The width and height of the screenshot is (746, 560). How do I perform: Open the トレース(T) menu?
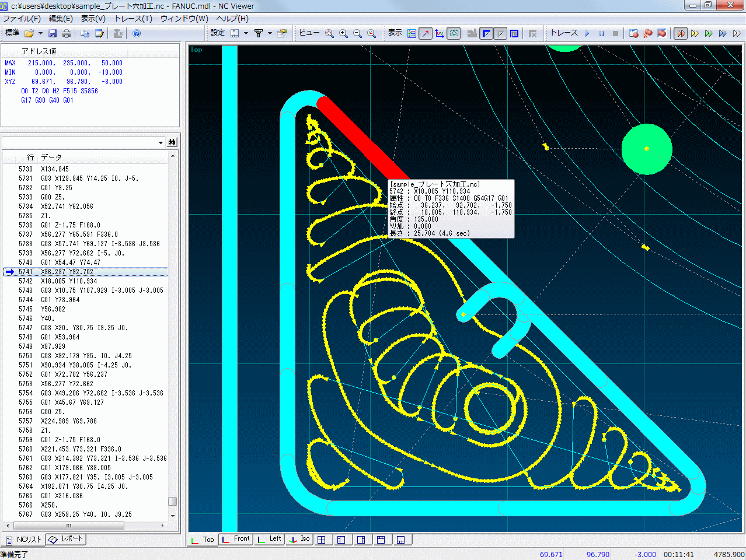point(133,19)
